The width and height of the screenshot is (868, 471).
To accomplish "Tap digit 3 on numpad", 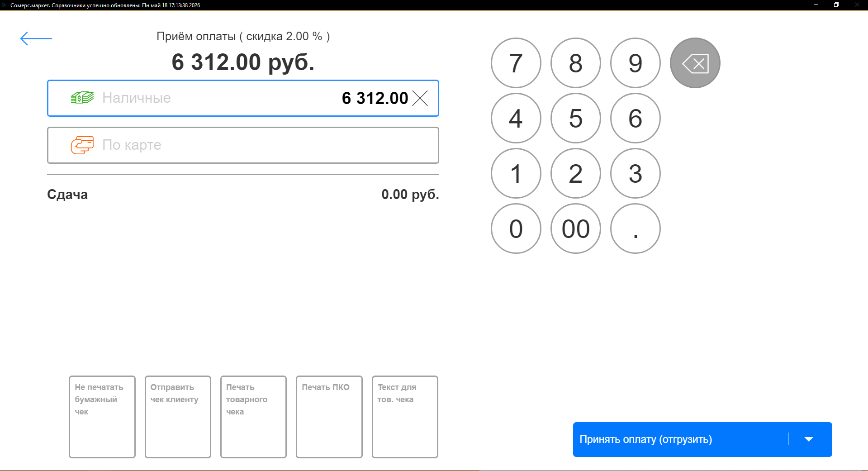I will tap(635, 173).
